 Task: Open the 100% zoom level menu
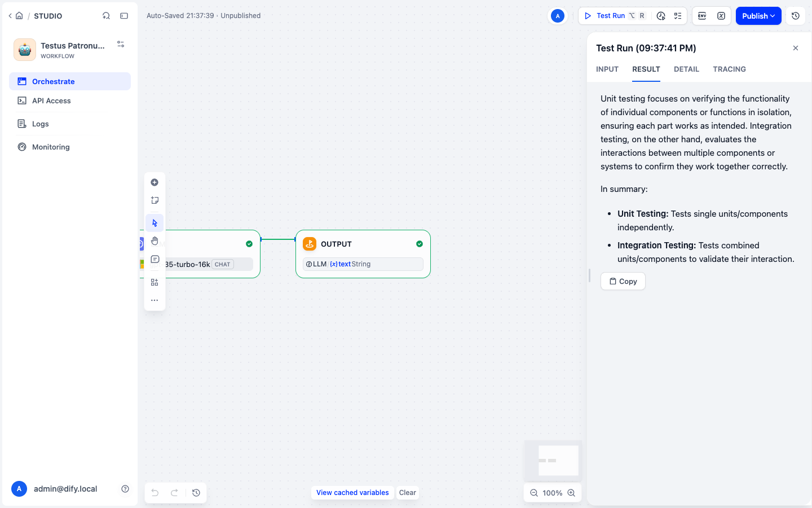[x=553, y=493]
